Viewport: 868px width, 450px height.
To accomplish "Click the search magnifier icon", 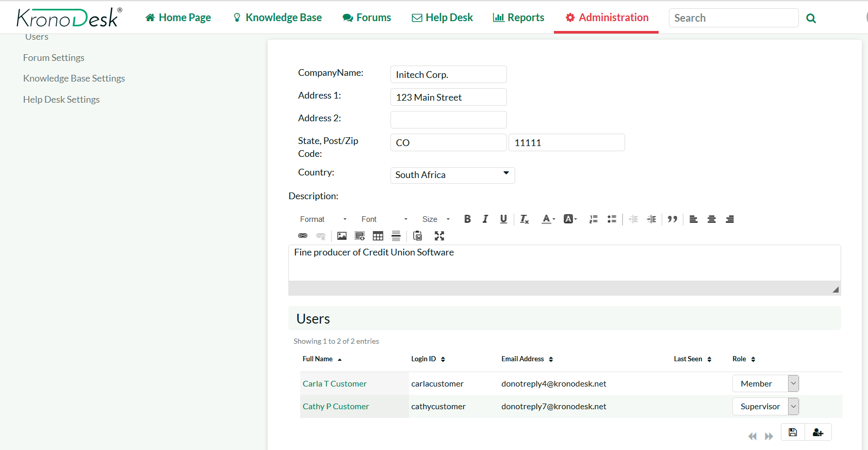I will tap(811, 19).
